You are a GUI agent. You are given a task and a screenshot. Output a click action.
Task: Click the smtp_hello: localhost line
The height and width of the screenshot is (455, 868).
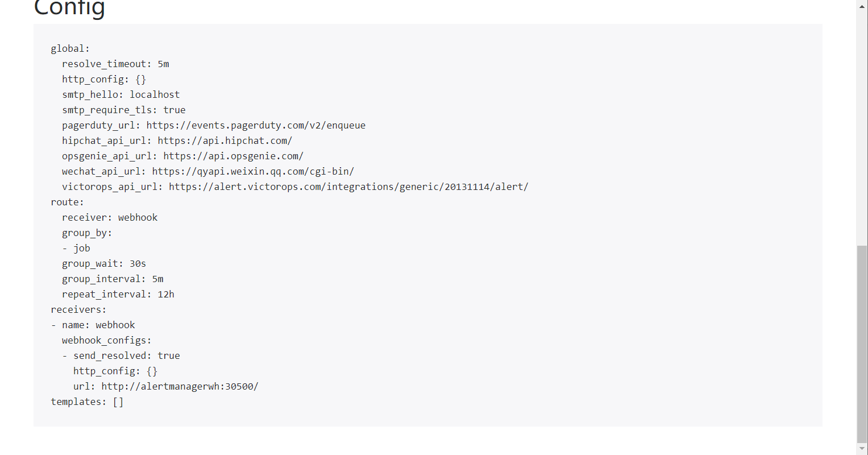click(x=121, y=94)
